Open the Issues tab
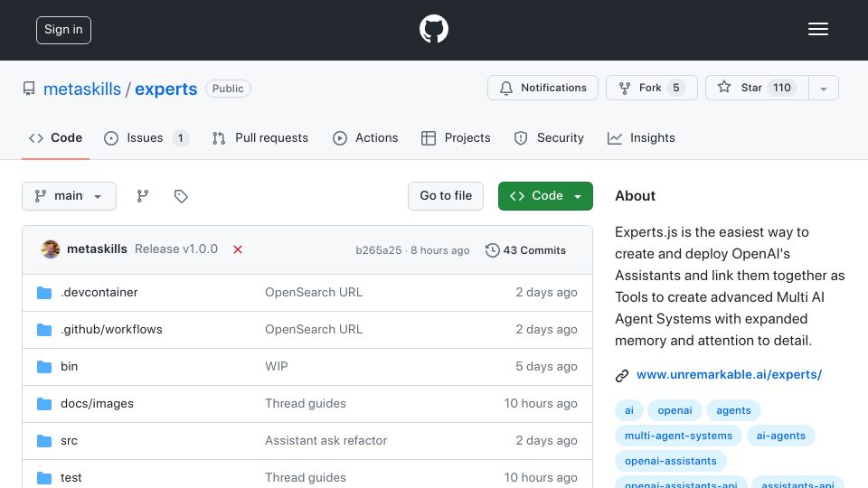The height and width of the screenshot is (488, 868). [146, 137]
